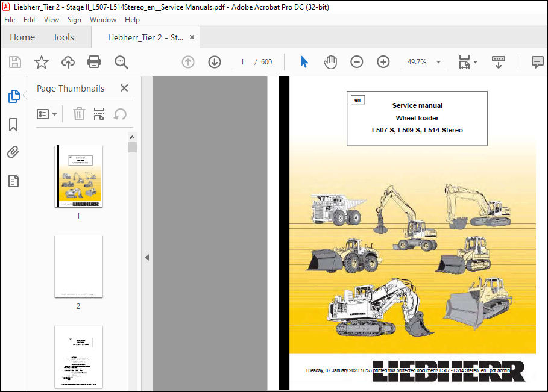Click the 'Page Thumbnails' panel title
Image resolution: width=548 pixels, height=392 pixels.
tap(71, 89)
